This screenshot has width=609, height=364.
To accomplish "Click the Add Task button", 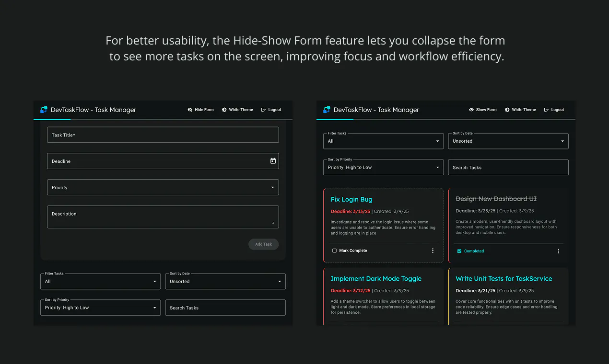I will point(263,244).
